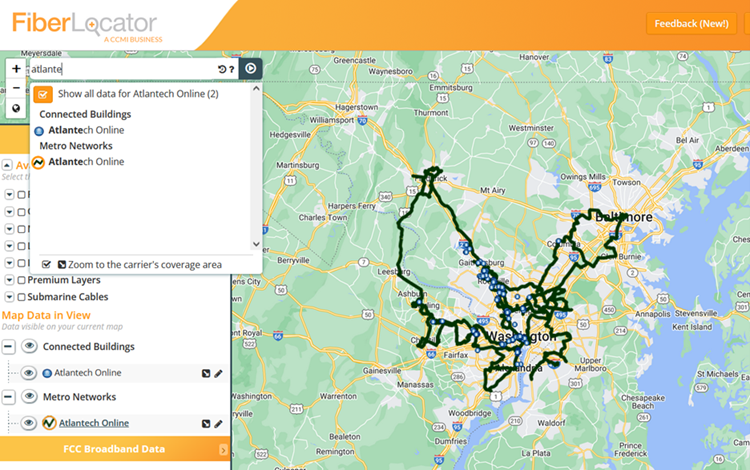This screenshot has width=750, height=470.
Task: Collapse the Connected Buildings group
Action: click(9, 347)
